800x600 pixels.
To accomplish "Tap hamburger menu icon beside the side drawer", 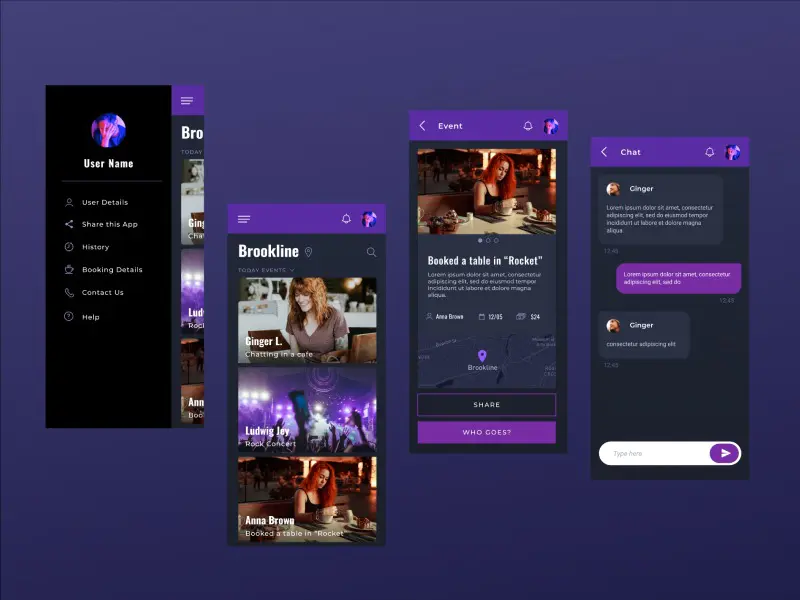I will click(x=187, y=101).
